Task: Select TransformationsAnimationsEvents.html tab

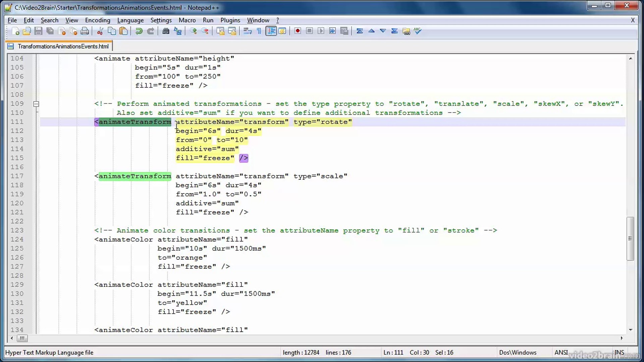Action: (59, 46)
